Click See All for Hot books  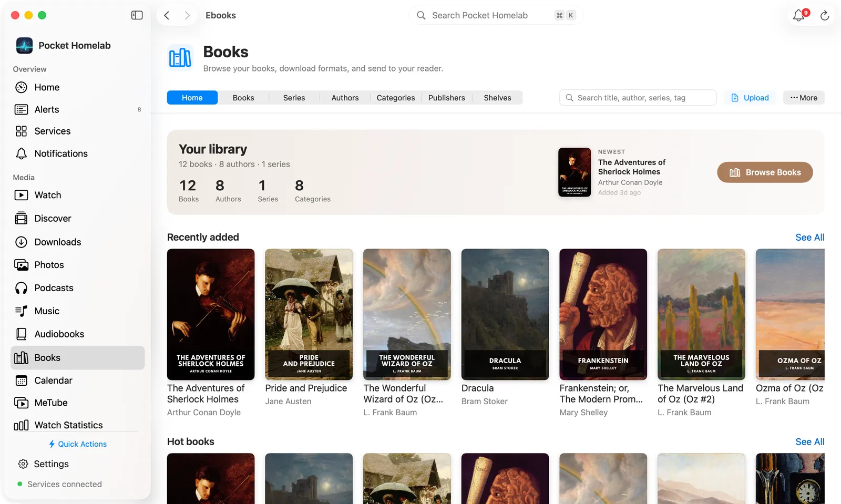coord(809,442)
